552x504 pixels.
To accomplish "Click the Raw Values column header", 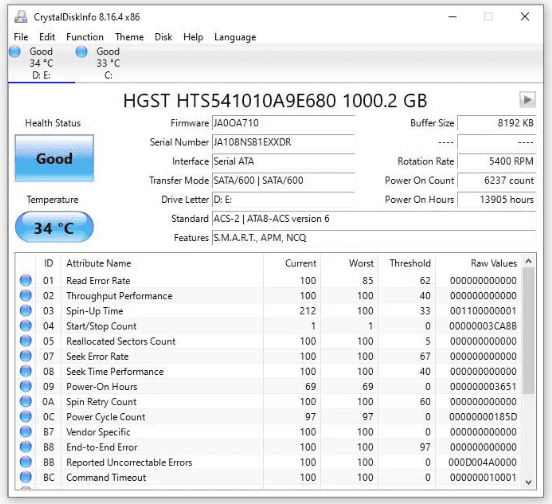I will 479,263.
